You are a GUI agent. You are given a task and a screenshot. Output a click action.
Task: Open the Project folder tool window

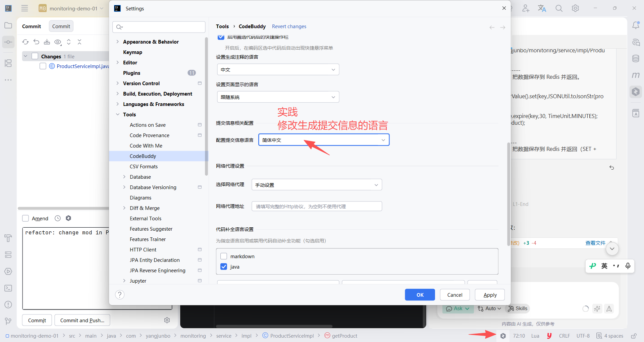[8, 25]
